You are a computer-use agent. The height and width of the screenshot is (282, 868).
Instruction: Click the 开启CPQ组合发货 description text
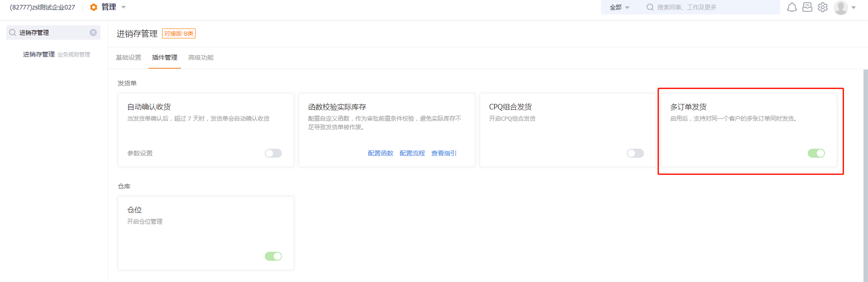512,118
